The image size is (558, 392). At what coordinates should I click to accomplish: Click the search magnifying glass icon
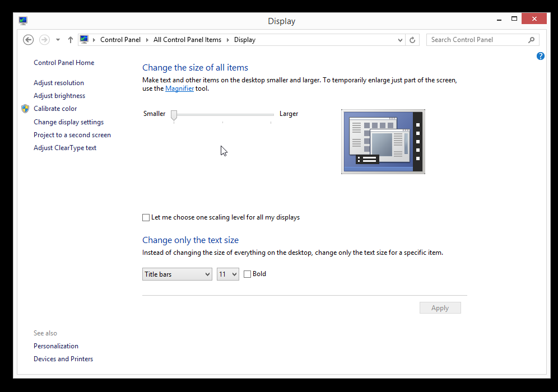[x=531, y=40]
